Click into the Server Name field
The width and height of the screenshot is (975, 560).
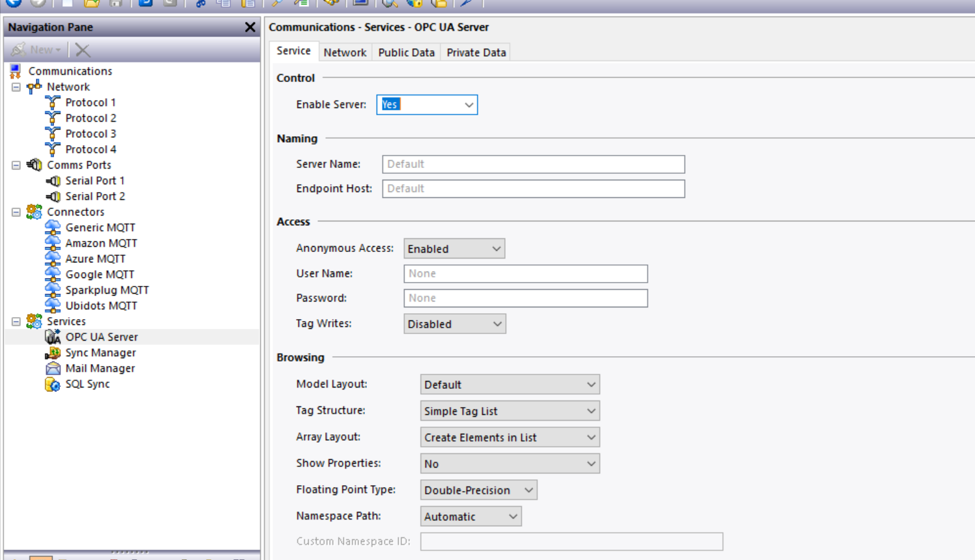533,164
